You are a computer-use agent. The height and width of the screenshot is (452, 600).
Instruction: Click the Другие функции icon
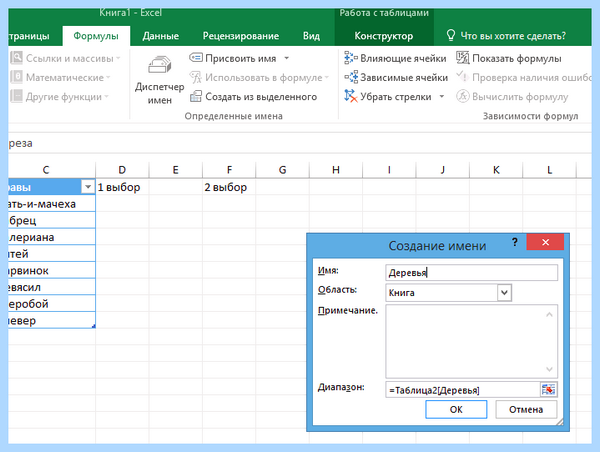[x=16, y=96]
